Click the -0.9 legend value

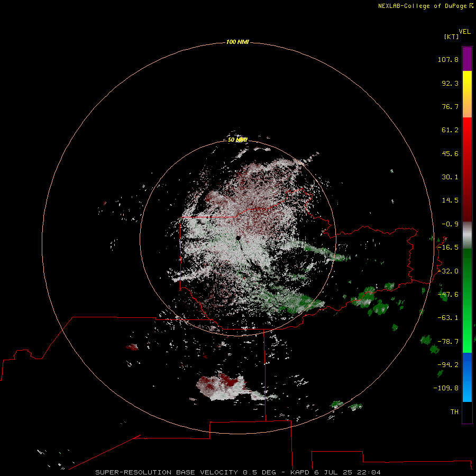[x=450, y=224]
